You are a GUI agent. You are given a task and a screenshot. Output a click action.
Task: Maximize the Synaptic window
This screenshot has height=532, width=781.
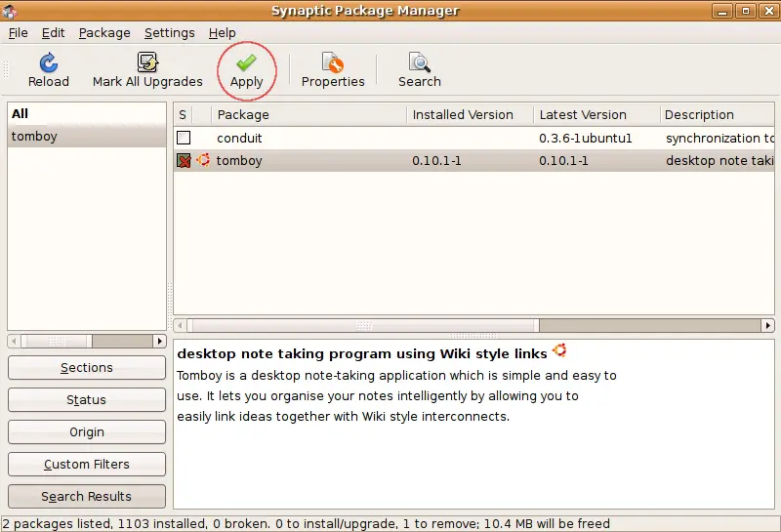click(746, 11)
